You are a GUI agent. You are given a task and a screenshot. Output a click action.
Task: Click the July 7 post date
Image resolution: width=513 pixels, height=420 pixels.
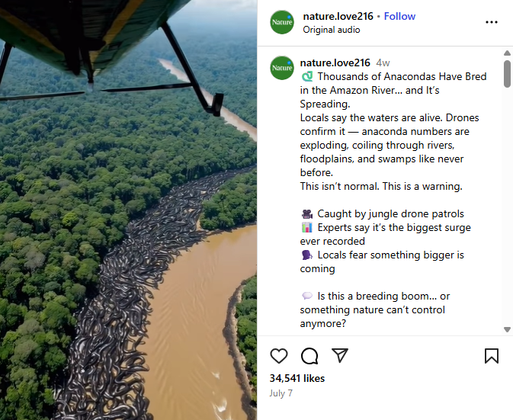[281, 393]
